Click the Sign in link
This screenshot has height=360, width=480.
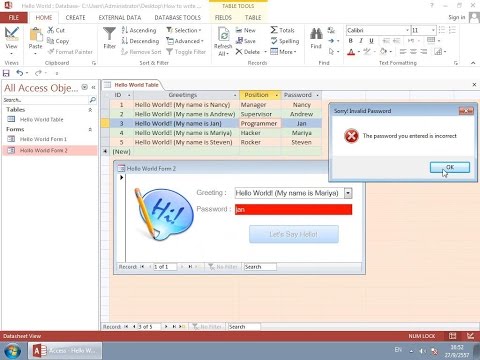coord(456,17)
